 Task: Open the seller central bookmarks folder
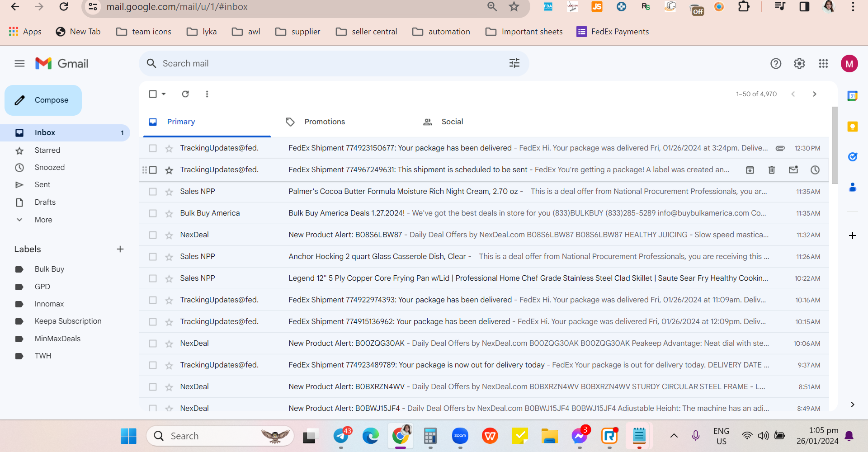click(x=367, y=32)
